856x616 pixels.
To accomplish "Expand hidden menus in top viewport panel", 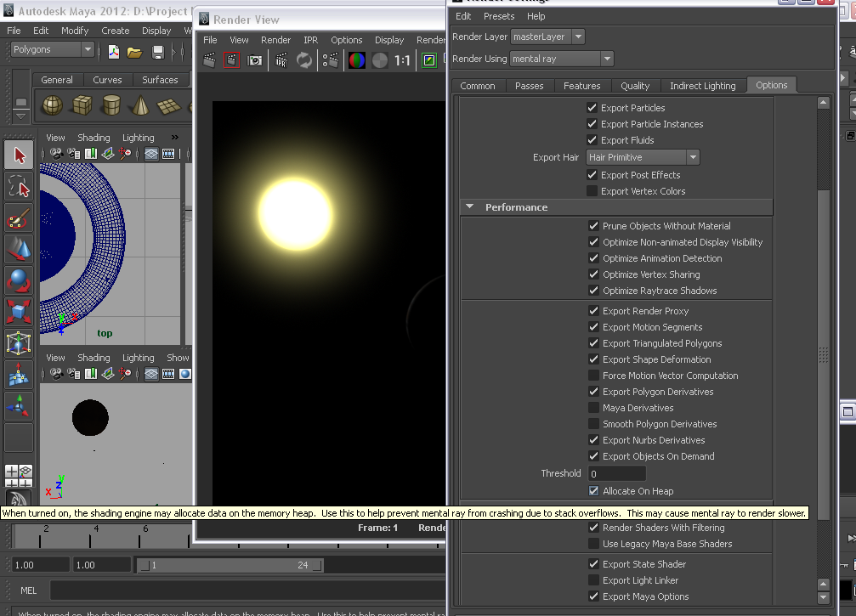I will [175, 137].
